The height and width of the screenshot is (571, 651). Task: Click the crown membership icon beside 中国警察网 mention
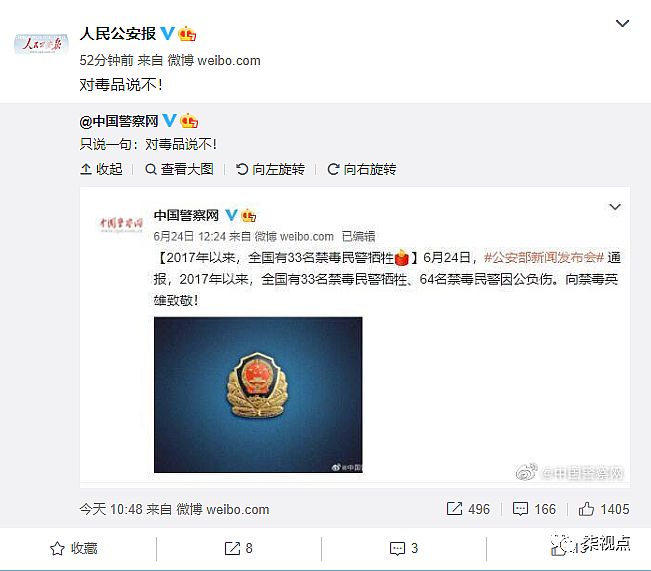click(x=189, y=121)
